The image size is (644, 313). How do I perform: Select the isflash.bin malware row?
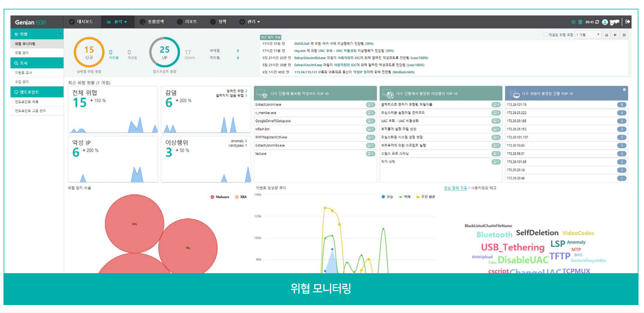pos(315,129)
